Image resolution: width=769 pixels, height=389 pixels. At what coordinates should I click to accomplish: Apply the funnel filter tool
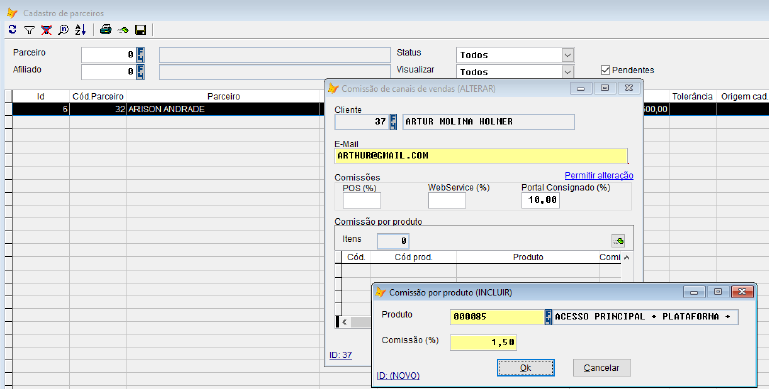(29, 30)
